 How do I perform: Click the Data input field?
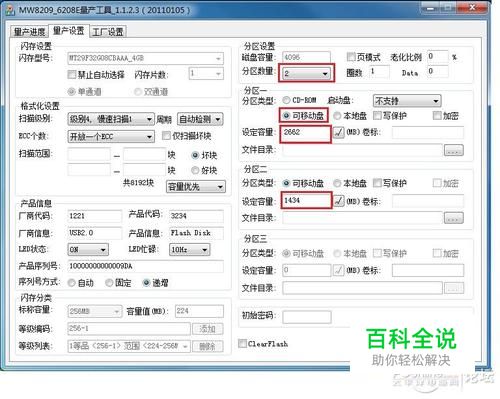click(x=437, y=72)
